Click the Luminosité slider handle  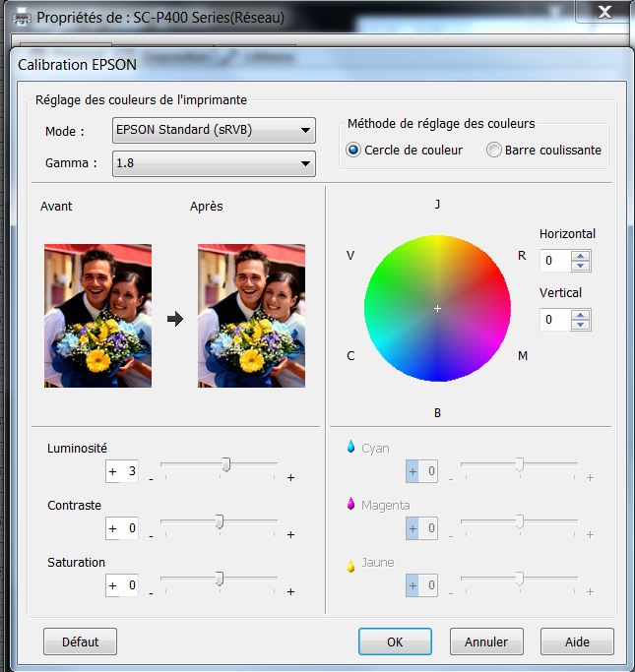click(x=226, y=464)
